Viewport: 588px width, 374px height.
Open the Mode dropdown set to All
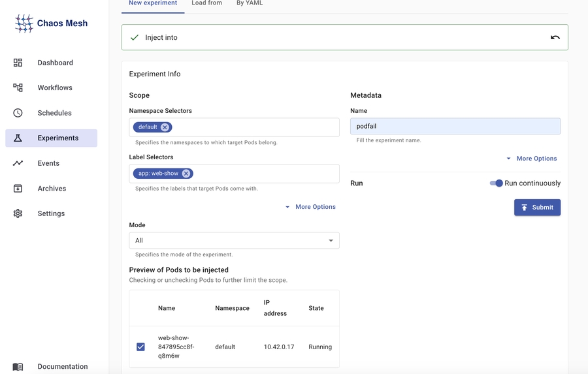point(234,241)
